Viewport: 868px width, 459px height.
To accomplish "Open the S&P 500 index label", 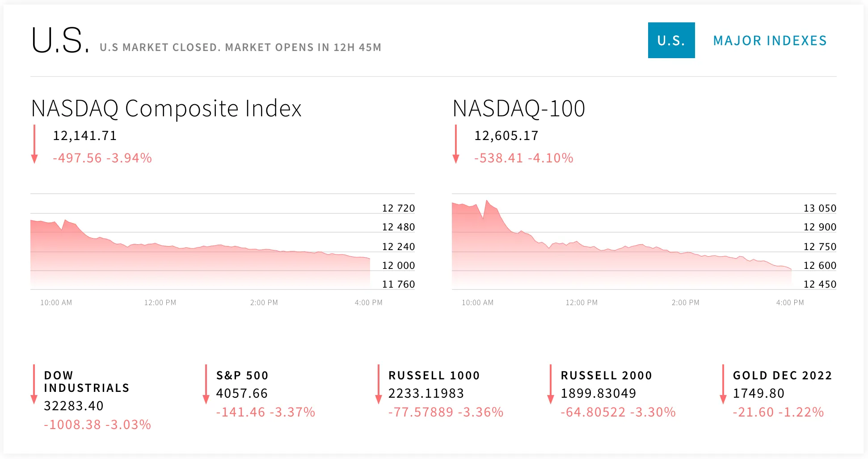I will click(x=242, y=375).
